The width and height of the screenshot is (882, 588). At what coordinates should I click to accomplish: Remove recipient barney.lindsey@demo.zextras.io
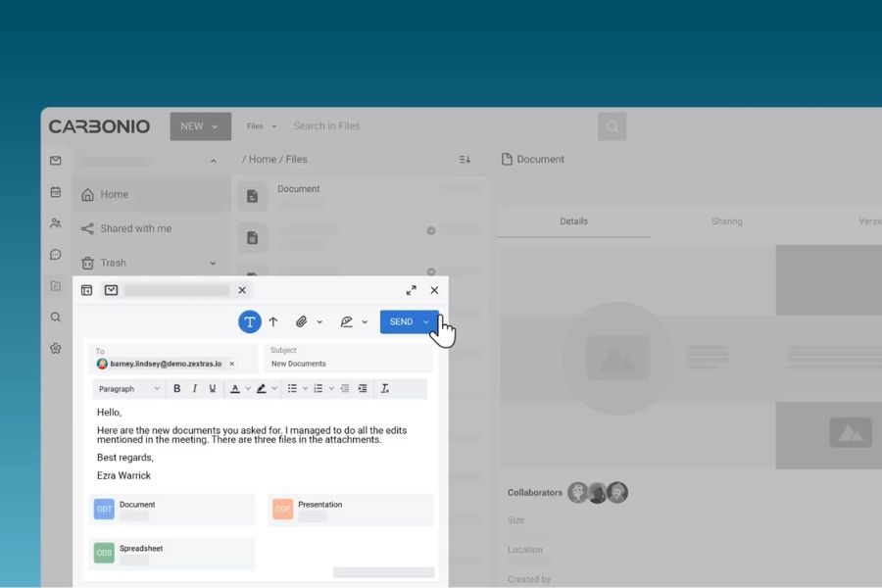[231, 364]
